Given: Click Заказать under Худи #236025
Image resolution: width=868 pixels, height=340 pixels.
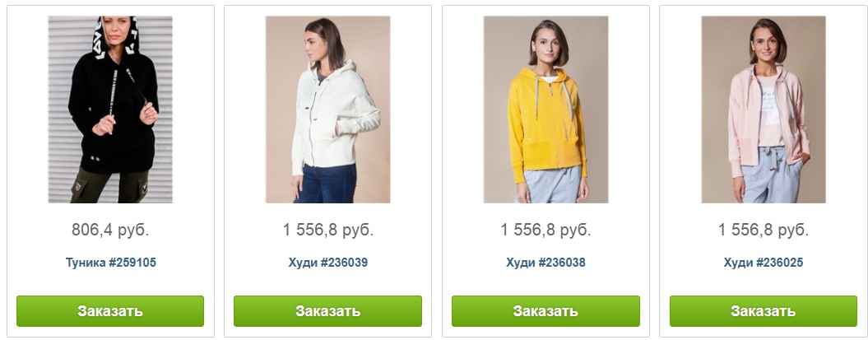Looking at the screenshot, I should 764,311.
